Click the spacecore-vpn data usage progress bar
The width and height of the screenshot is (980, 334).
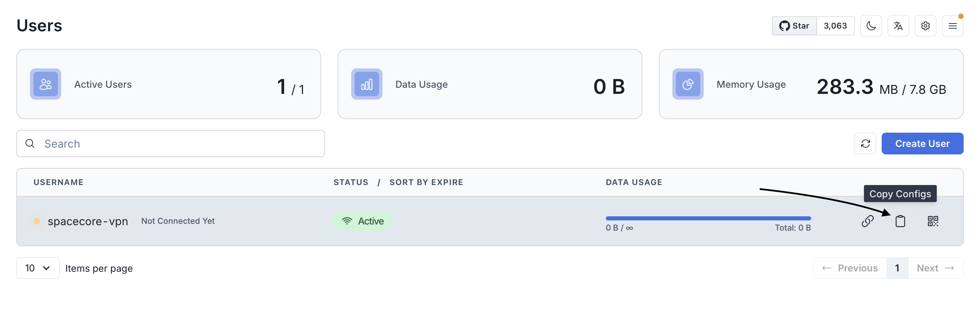[x=708, y=218]
